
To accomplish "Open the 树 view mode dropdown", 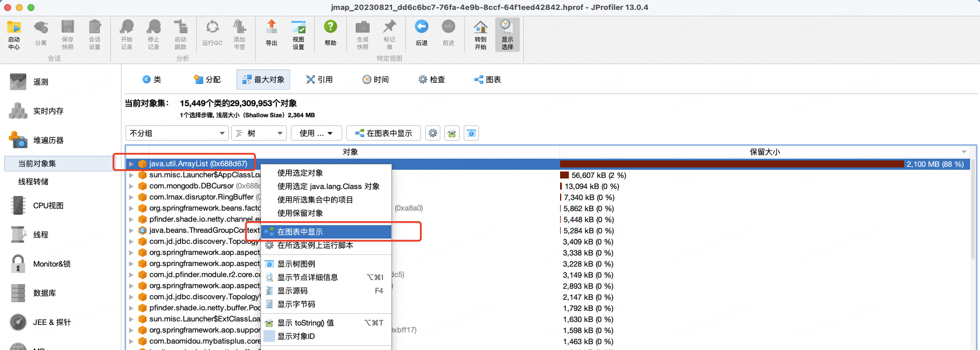I will point(259,134).
